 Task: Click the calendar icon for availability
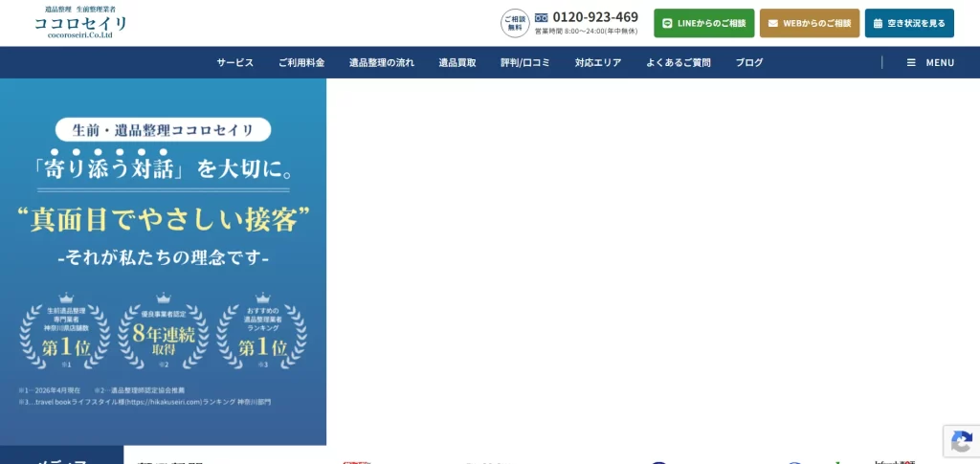tap(879, 23)
